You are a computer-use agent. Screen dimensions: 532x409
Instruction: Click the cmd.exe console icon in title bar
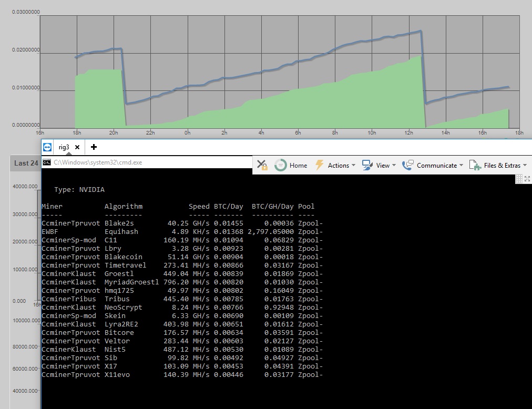(47, 162)
